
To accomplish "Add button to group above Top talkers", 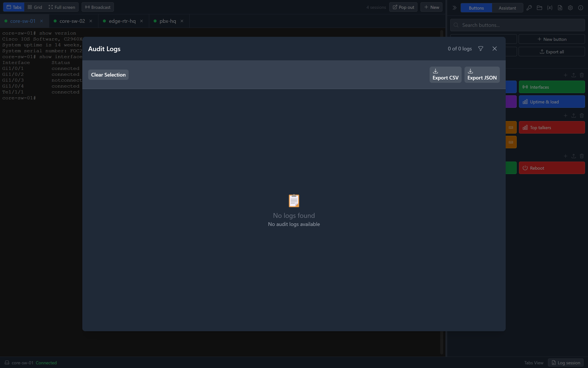I will click(x=566, y=116).
